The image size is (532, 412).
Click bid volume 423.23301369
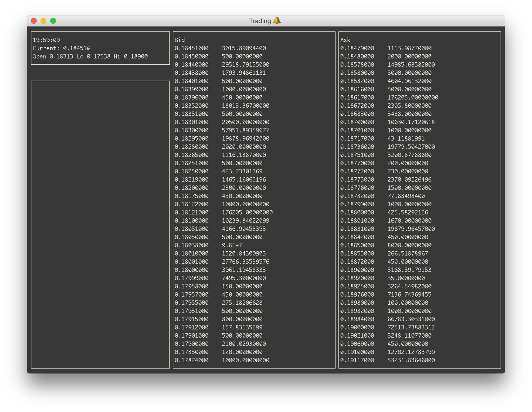242,171
